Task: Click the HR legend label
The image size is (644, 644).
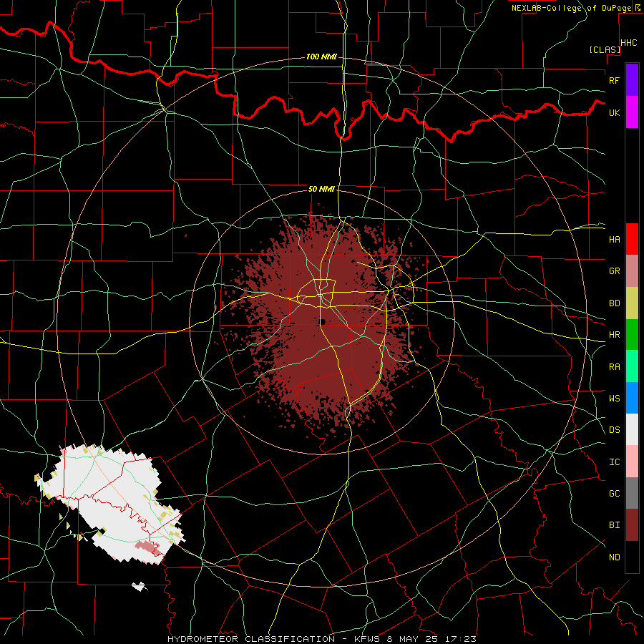Action: 615,335
